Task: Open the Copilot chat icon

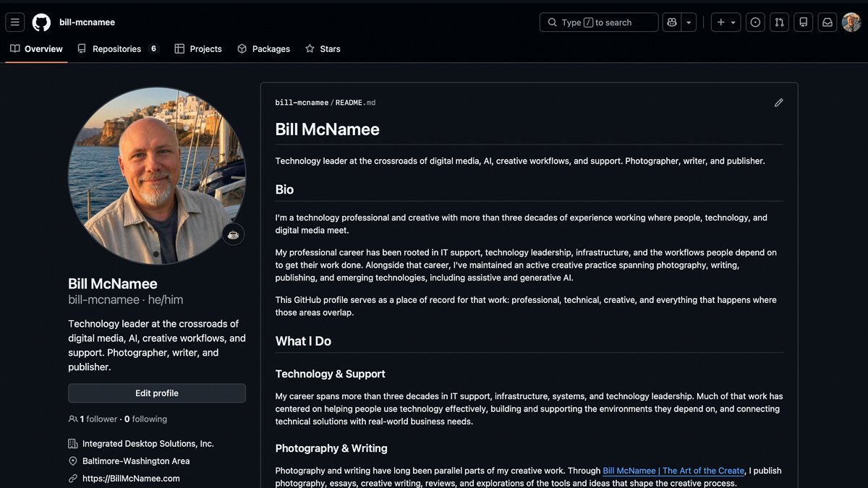Action: [672, 22]
